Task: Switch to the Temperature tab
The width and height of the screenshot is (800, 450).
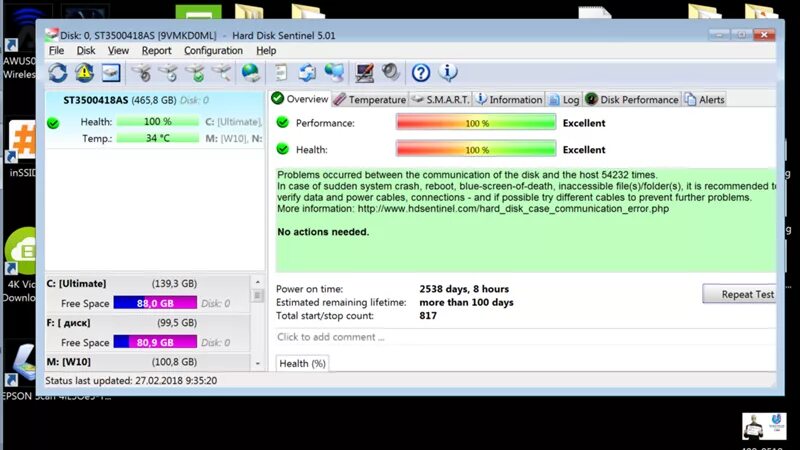Action: point(370,99)
